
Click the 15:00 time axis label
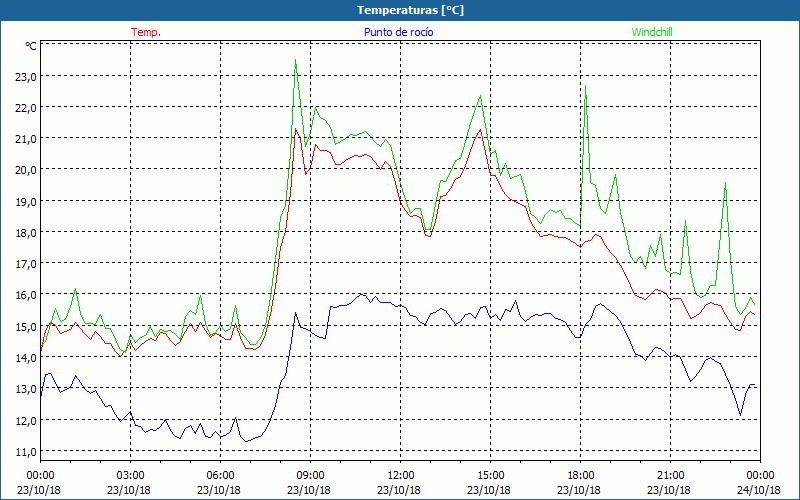(x=490, y=475)
